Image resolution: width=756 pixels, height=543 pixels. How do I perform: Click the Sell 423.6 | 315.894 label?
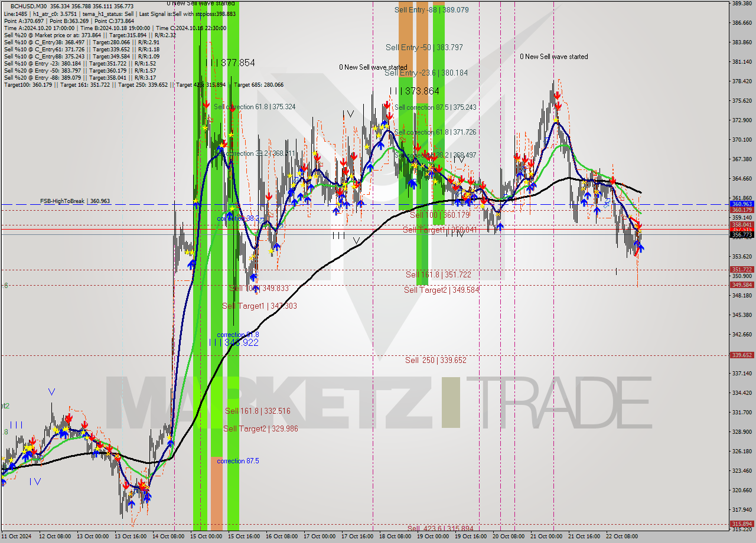pyautogui.click(x=440, y=528)
